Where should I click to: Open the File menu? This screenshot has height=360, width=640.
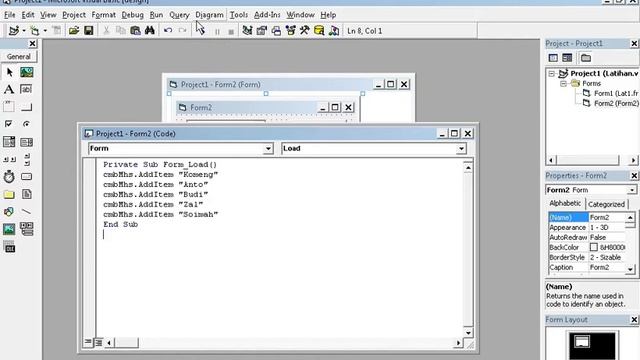(x=9, y=15)
